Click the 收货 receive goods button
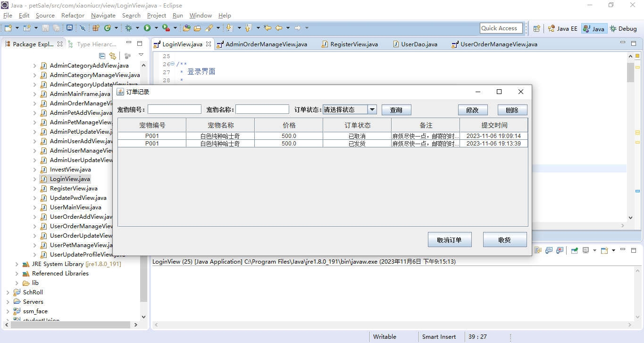 click(x=505, y=240)
